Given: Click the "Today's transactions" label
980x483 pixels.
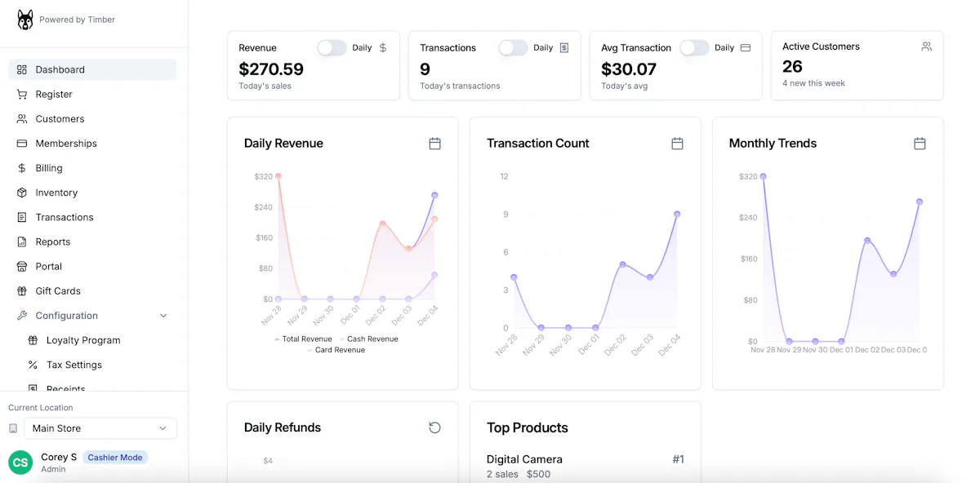Looking at the screenshot, I should pyautogui.click(x=460, y=86).
